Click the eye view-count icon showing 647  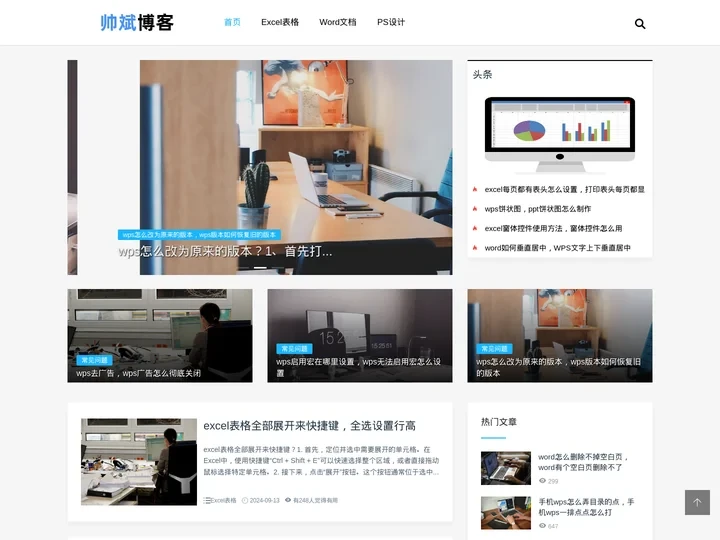[542, 526]
